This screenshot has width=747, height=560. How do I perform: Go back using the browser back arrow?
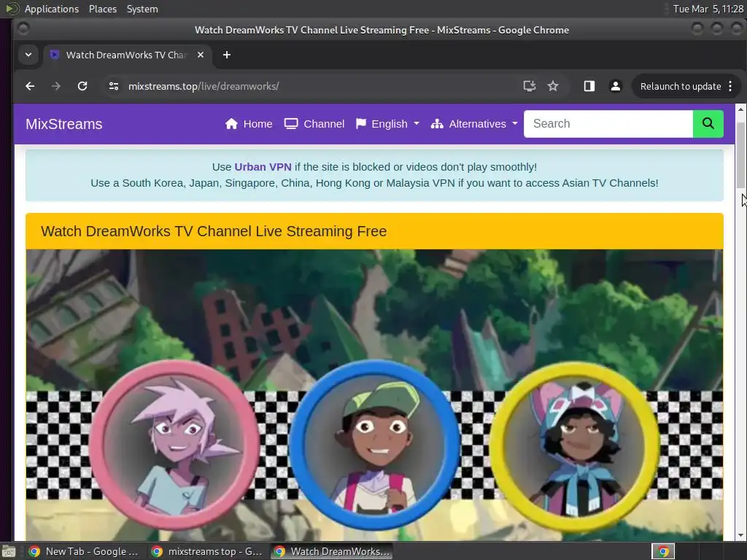30,86
